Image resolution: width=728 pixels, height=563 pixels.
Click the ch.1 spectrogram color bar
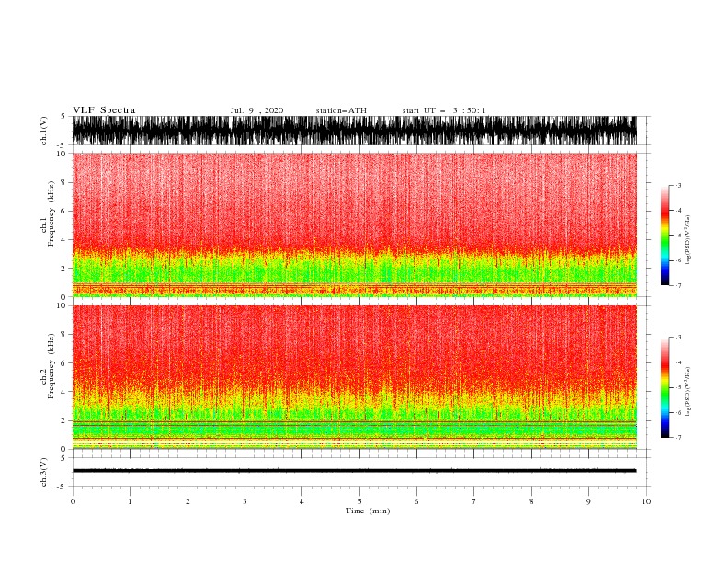pos(665,236)
